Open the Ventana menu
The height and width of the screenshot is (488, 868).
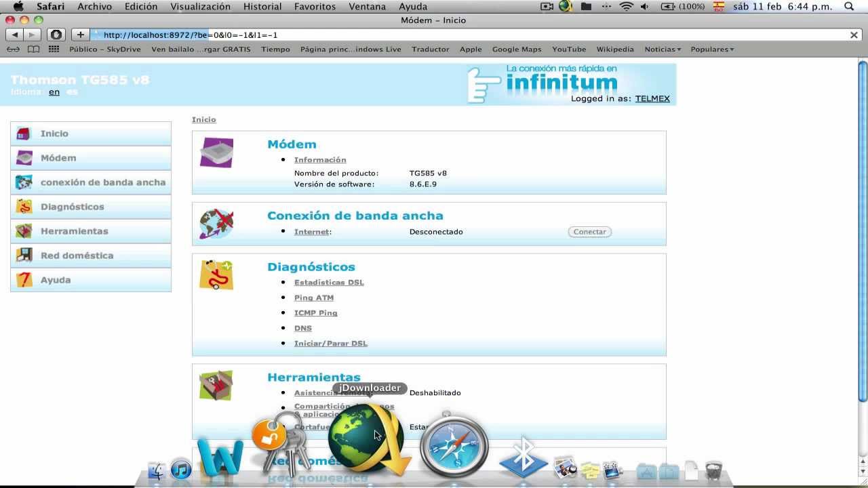point(368,7)
